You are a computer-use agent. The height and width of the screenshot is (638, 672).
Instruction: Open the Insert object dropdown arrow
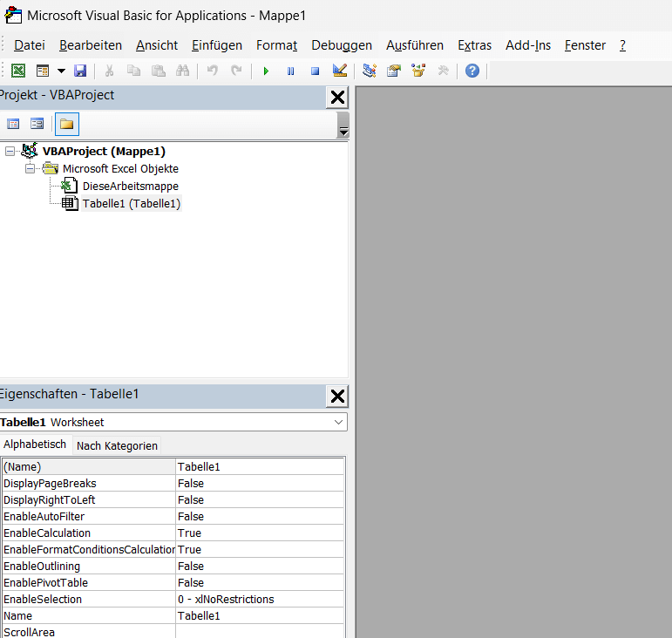coord(61,71)
